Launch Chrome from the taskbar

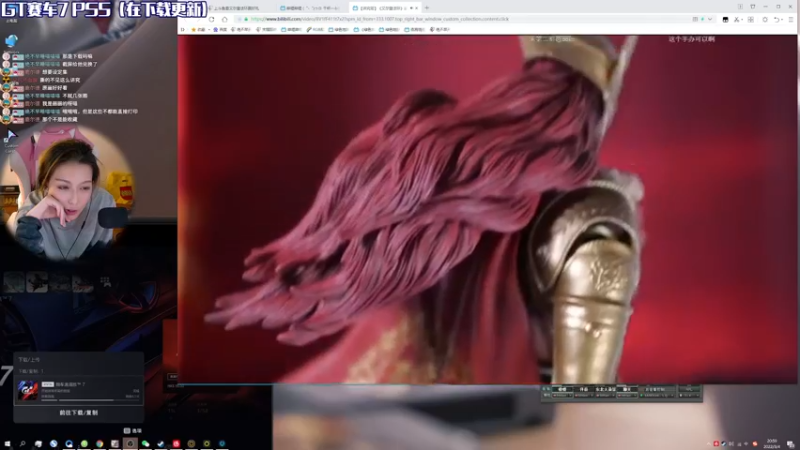pos(99,444)
